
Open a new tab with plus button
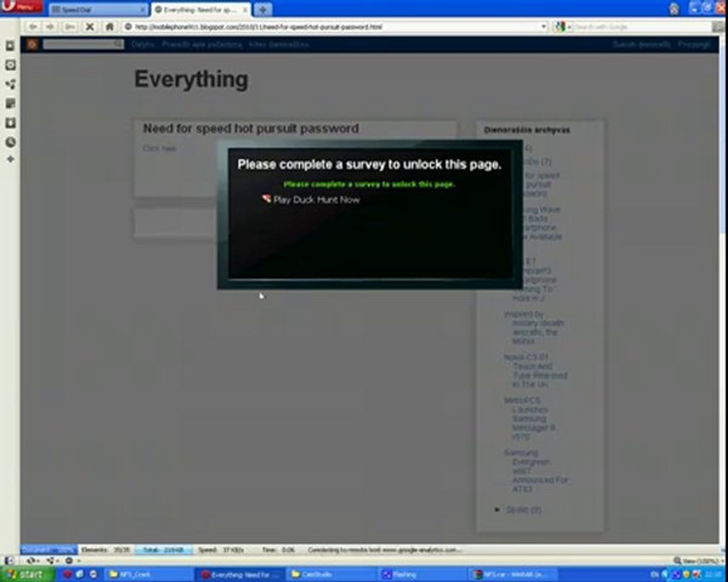[263, 10]
